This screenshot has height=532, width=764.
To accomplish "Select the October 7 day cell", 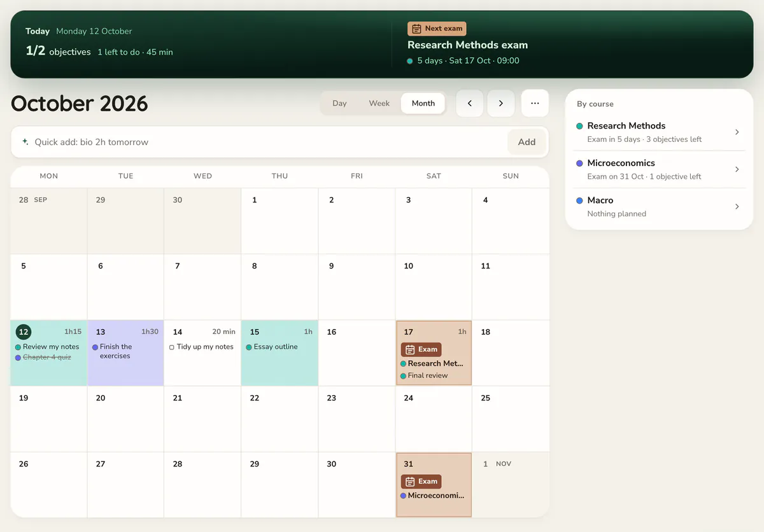I will pos(202,287).
